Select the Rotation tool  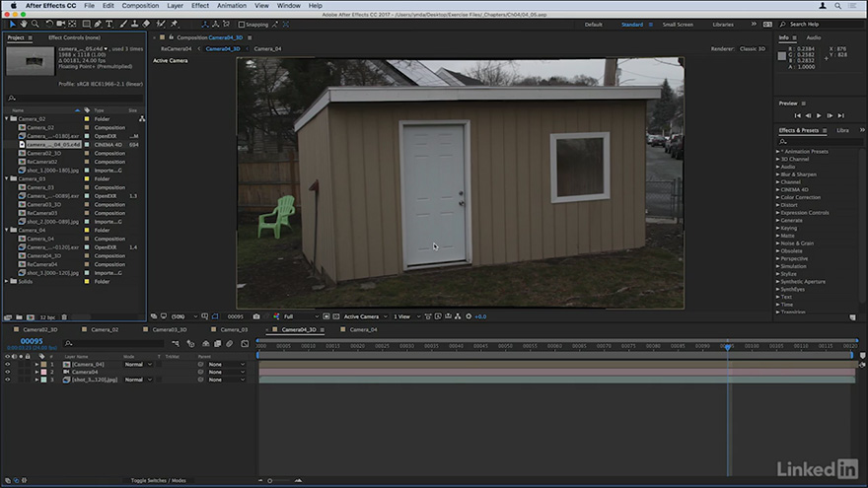pos(49,24)
